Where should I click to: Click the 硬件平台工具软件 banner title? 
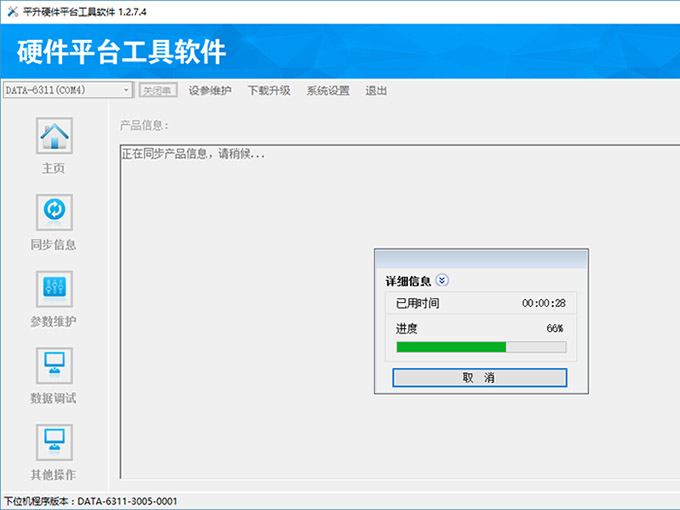[121, 52]
